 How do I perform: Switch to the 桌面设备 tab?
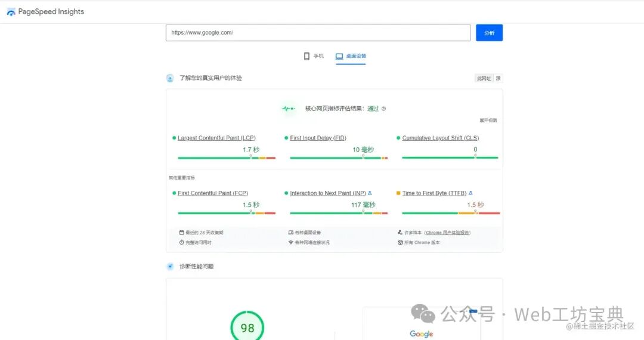(351, 56)
